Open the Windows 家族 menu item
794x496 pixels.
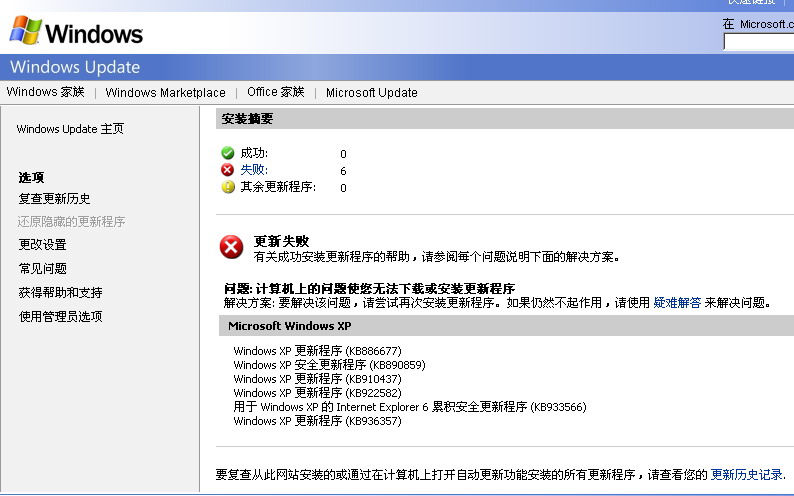coord(46,92)
